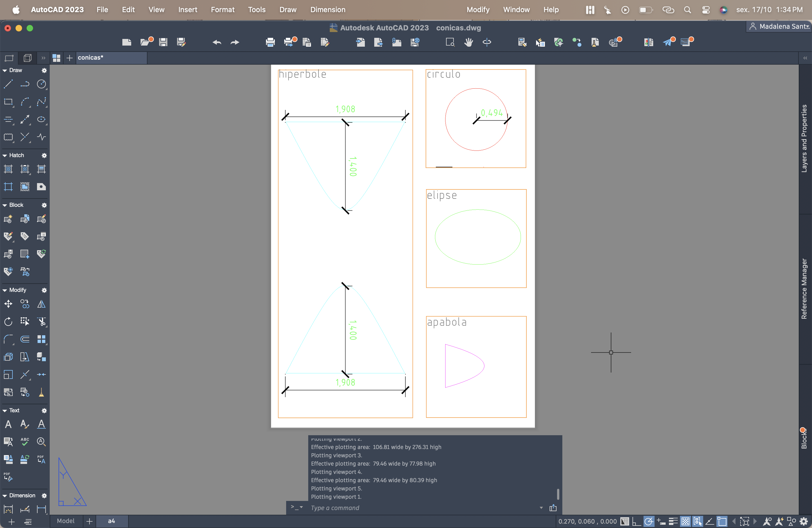Image resolution: width=812 pixels, height=528 pixels.
Task: Switch to the Model tab
Action: [65, 521]
